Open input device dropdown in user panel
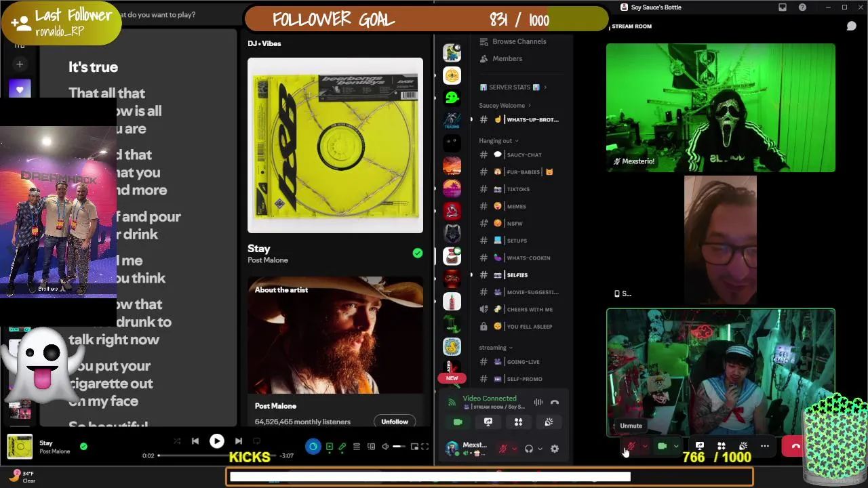This screenshot has width=868, height=488. (x=514, y=449)
